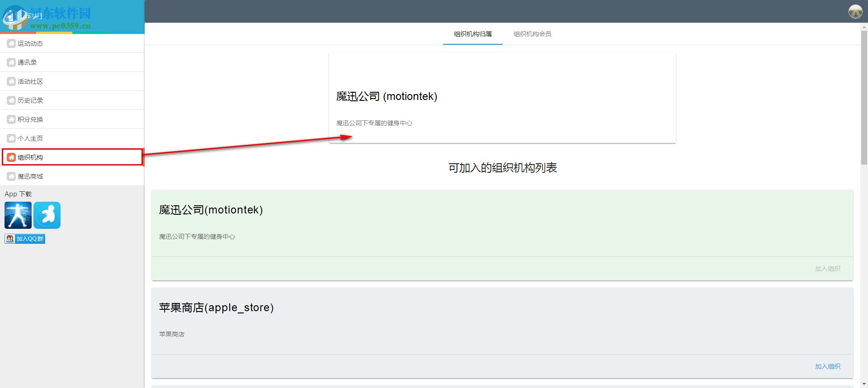Screen dimensions: 868x388
Task: Open the 运动动态 menu item
Action: [x=72, y=43]
